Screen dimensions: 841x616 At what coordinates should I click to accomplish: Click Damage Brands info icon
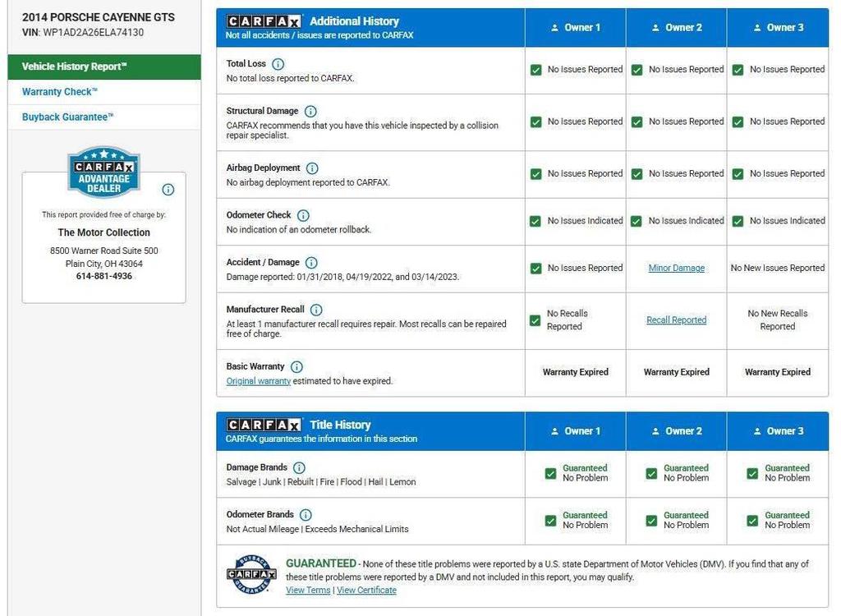click(x=299, y=467)
